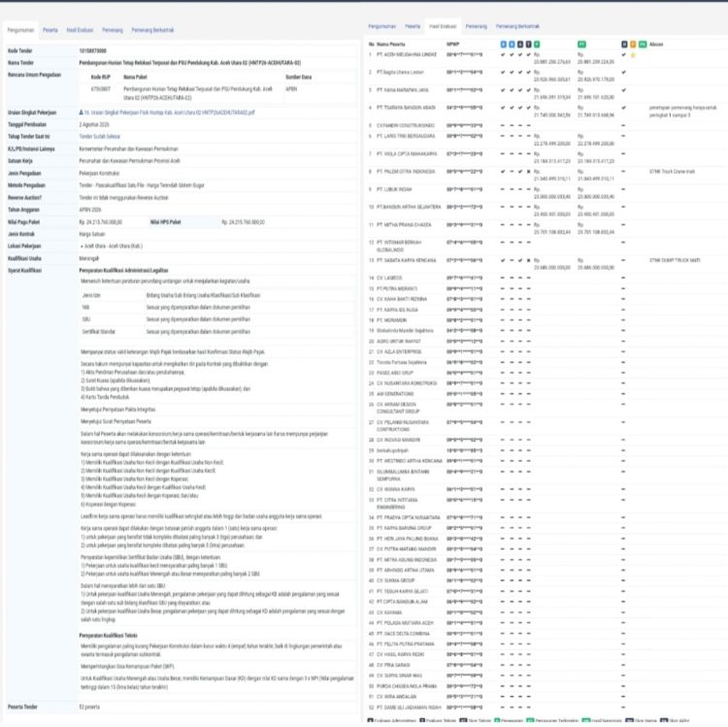Click the 'Harga Satuan' contract type value
This screenshot has height=727, width=728.
[92, 235]
